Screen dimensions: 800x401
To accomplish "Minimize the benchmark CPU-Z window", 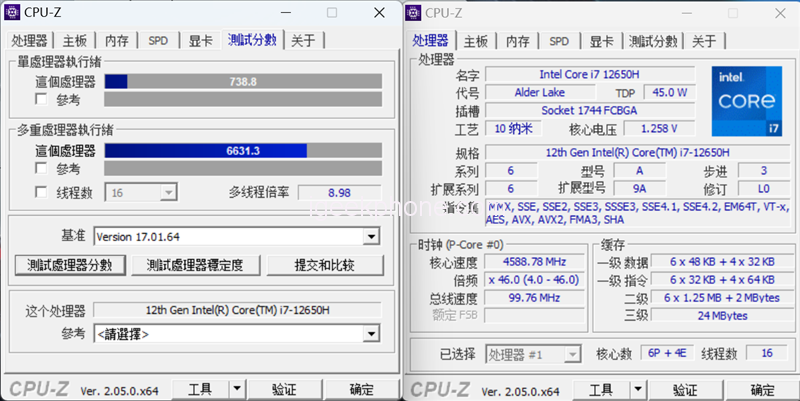I will (x=287, y=13).
